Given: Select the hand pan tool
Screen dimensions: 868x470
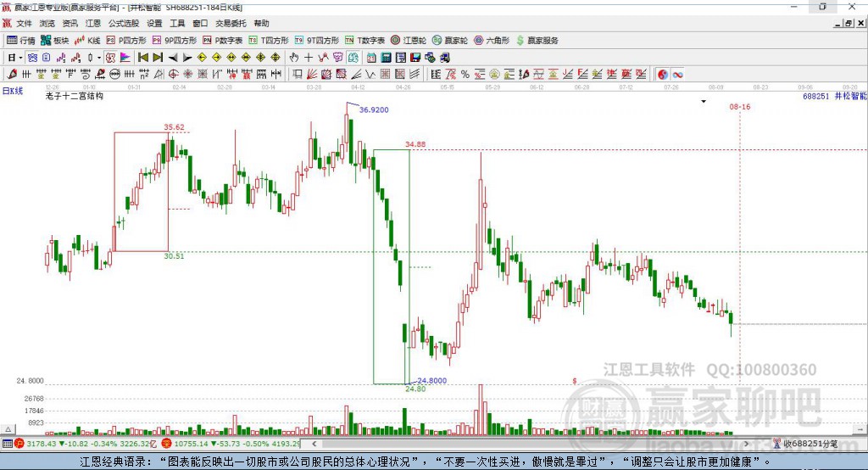Looking at the screenshot, I should 293,58.
